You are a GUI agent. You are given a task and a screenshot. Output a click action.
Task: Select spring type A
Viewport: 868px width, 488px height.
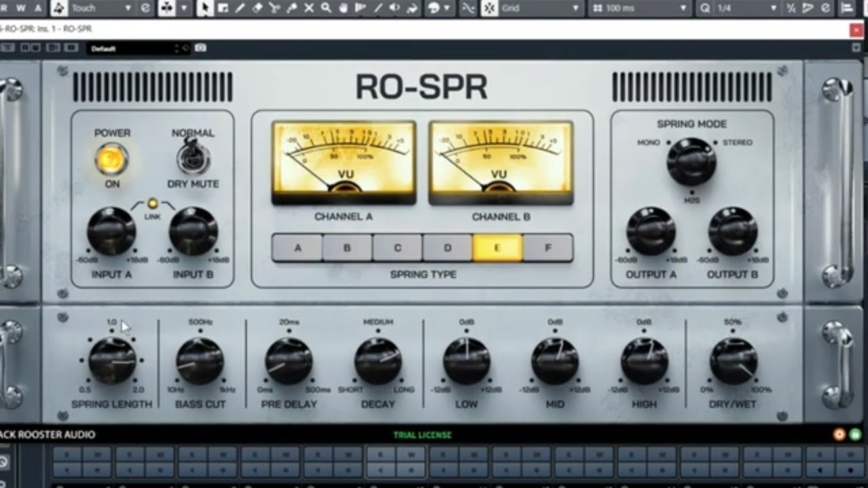pos(297,248)
